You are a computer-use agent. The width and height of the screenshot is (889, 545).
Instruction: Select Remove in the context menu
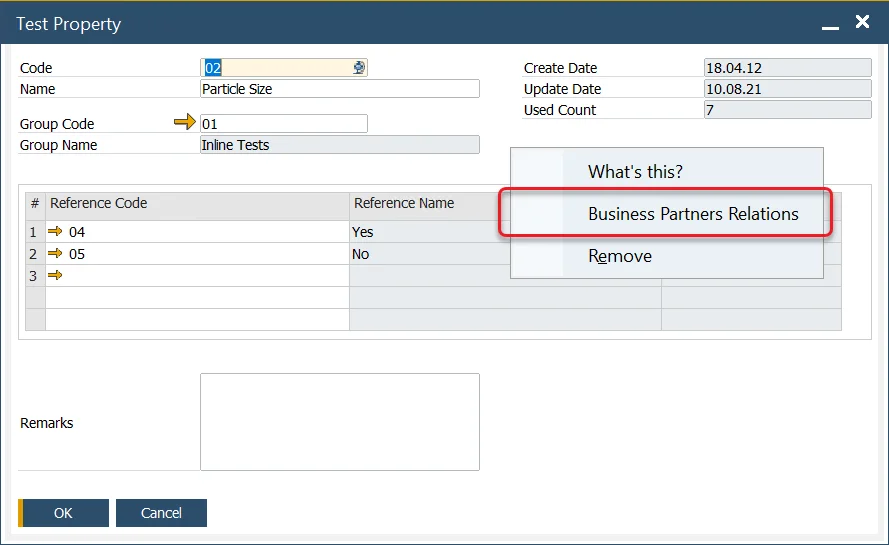[620, 256]
